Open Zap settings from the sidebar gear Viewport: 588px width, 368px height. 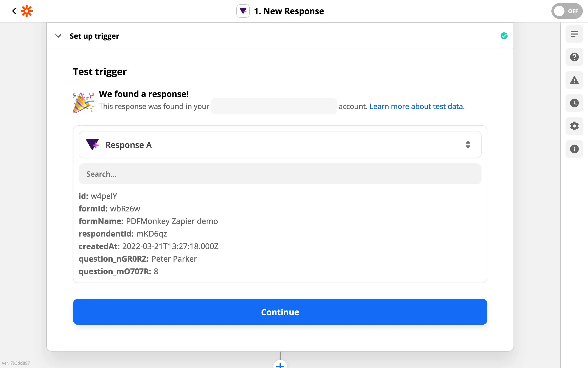(x=574, y=126)
